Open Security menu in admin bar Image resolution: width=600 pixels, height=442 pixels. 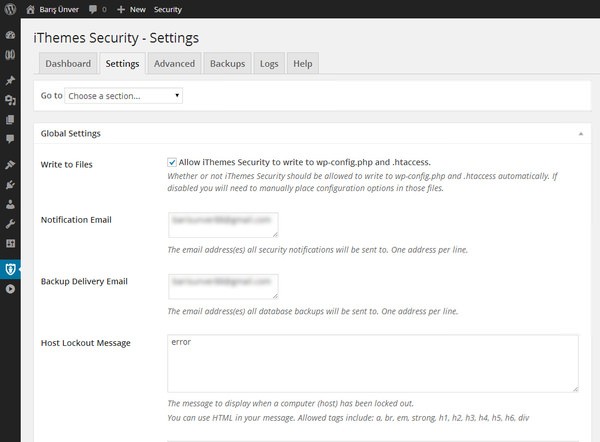click(x=168, y=10)
